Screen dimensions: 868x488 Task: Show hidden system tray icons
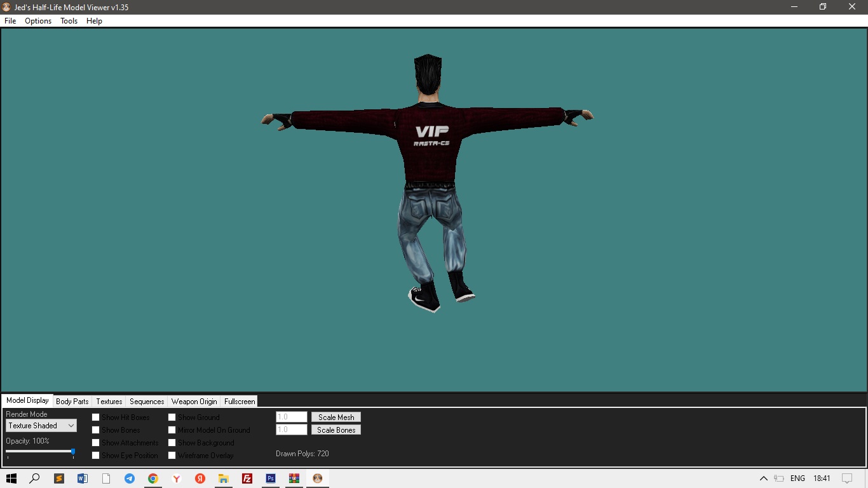point(764,478)
